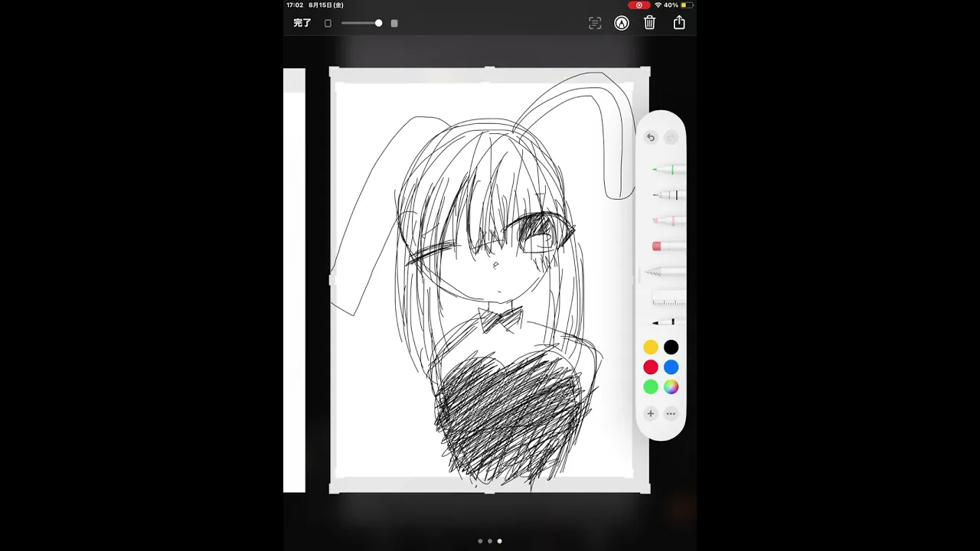Tap the tool palette's left edge grab handle
This screenshot has width=980, height=551.
coord(639,275)
